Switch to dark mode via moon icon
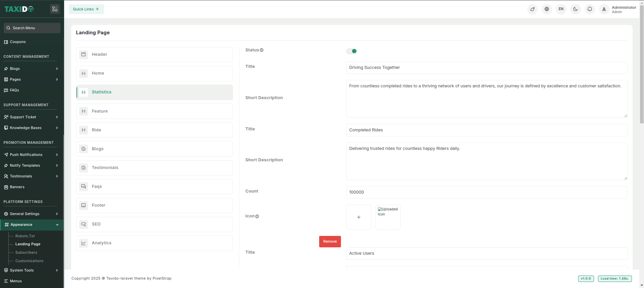644x288 pixels. click(575, 9)
